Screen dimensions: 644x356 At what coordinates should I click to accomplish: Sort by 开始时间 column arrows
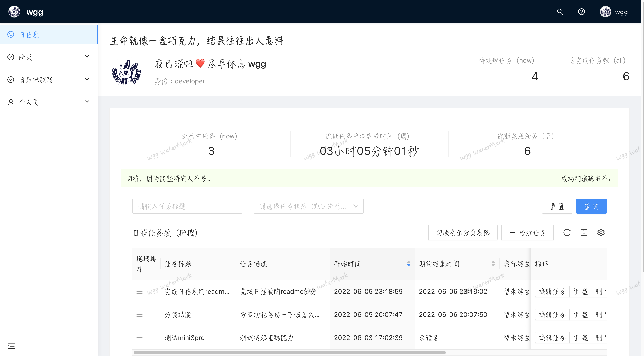point(408,264)
